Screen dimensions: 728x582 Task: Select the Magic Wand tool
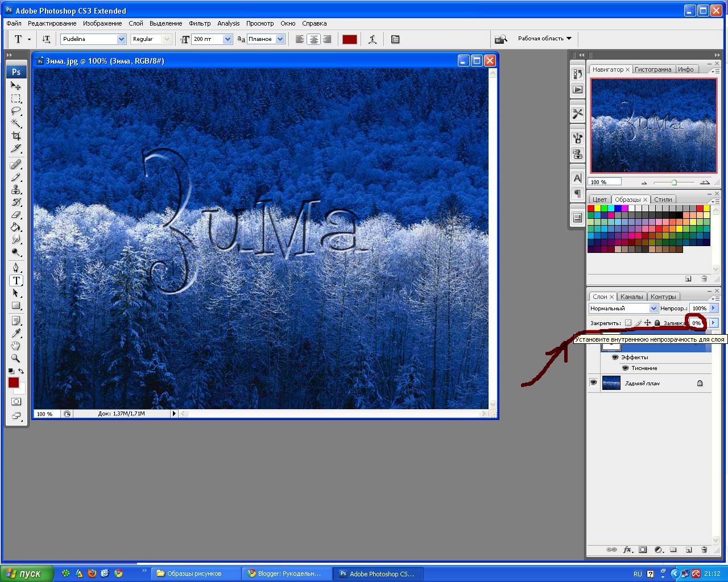click(x=16, y=123)
